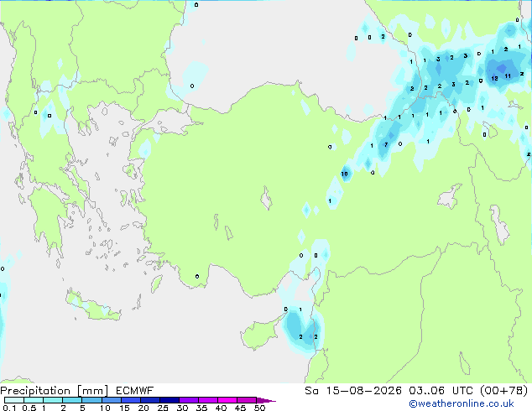Click the (00+78) forecast hour text
Image resolution: width=532 pixels, height=411 pixels.
(x=504, y=391)
